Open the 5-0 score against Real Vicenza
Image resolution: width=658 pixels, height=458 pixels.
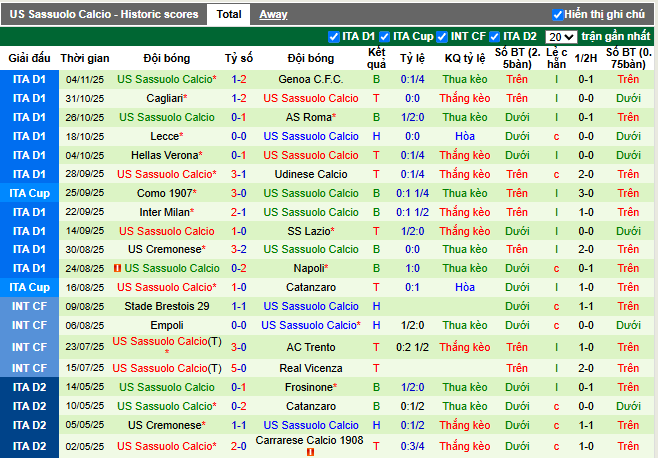coord(239,368)
